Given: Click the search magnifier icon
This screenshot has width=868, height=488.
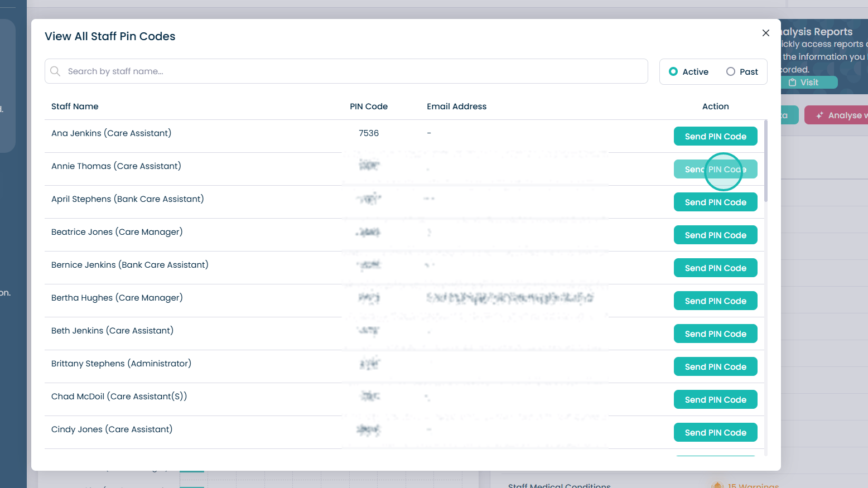Looking at the screenshot, I should point(55,71).
